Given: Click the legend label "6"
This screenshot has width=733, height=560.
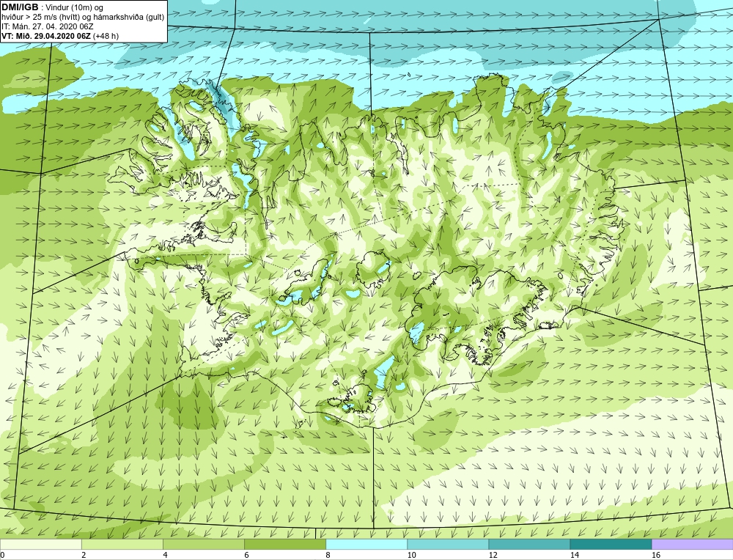Looking at the screenshot, I should click(x=246, y=555).
